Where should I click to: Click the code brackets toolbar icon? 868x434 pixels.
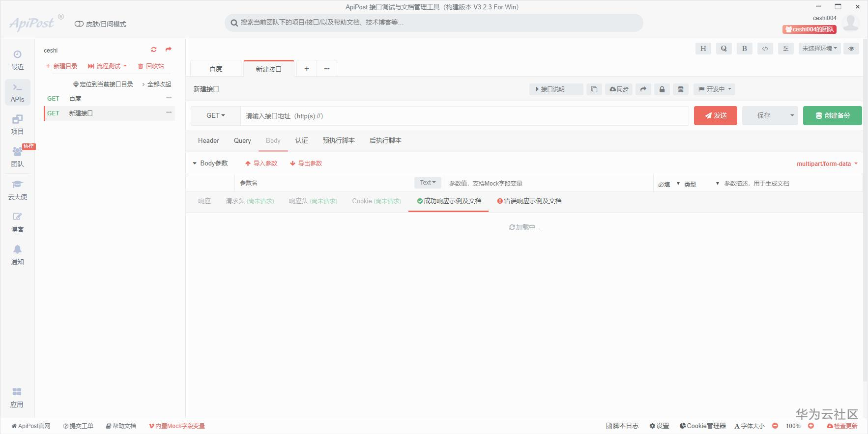(x=765, y=49)
